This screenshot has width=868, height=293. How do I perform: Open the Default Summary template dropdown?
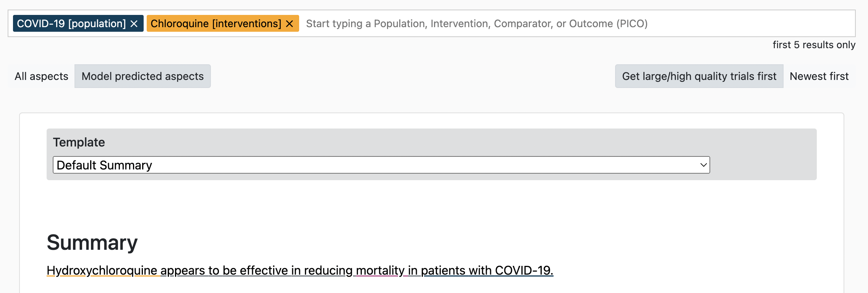click(x=381, y=165)
